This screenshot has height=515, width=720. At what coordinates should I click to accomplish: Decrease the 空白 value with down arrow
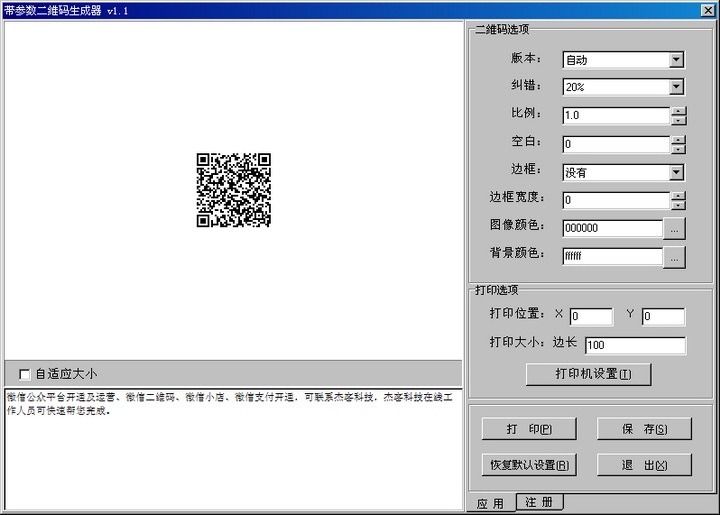pos(679,149)
